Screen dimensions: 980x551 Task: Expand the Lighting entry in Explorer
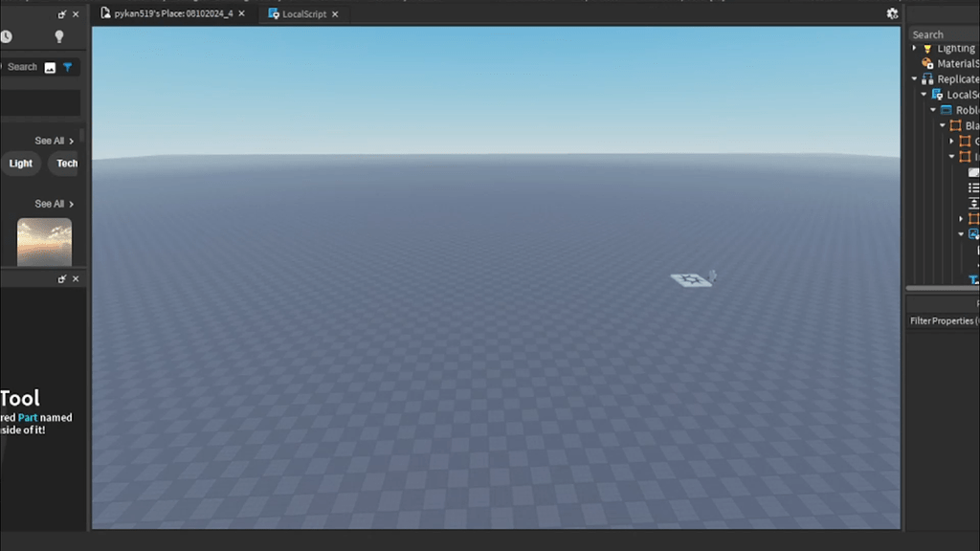914,48
